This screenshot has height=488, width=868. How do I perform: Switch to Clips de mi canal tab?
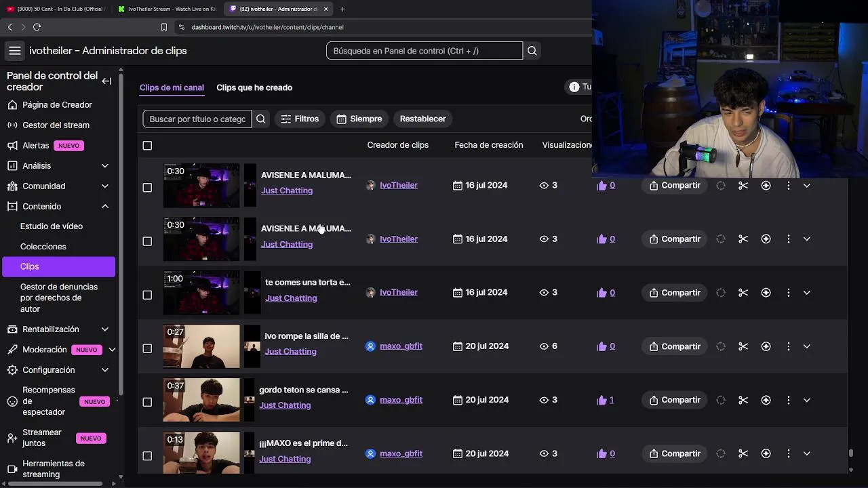172,87
